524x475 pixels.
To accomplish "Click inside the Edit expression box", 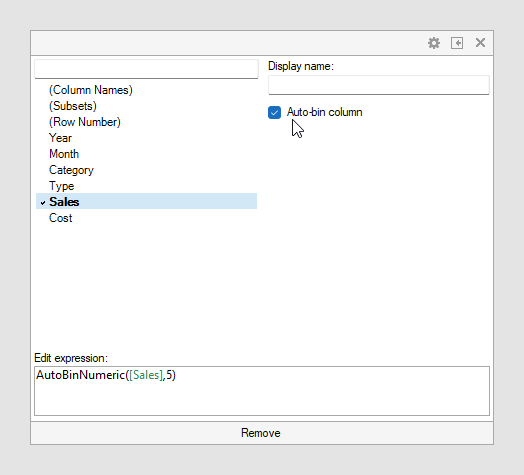I will 262,391.
